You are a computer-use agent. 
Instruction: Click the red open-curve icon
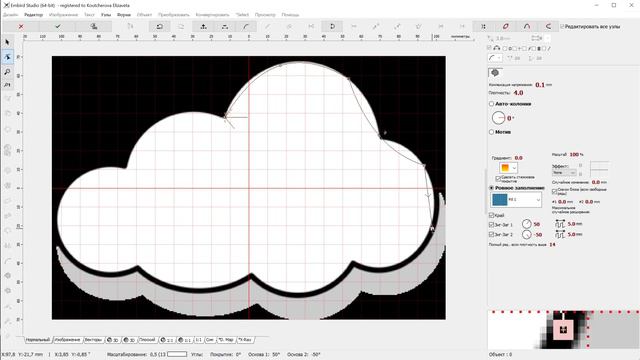click(x=548, y=27)
